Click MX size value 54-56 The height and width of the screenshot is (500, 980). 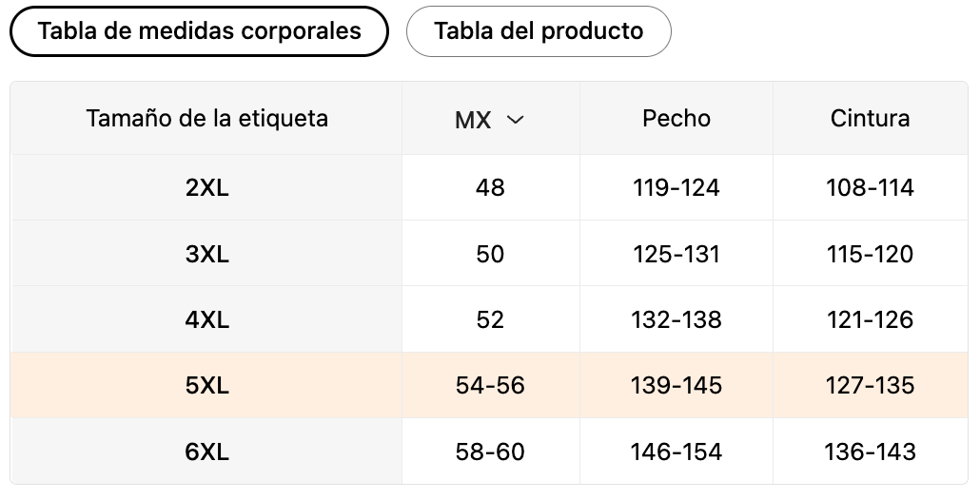[490, 385]
